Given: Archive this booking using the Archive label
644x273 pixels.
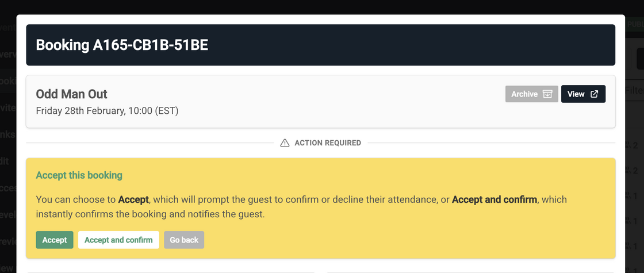Looking at the screenshot, I should coord(524,94).
